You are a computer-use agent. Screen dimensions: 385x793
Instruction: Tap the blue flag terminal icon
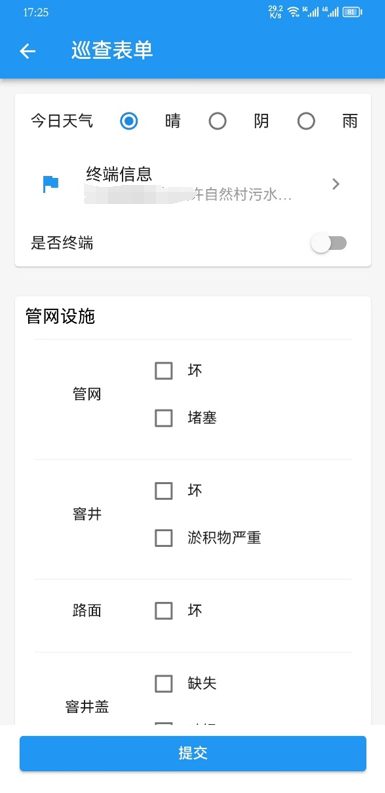pyautogui.click(x=51, y=184)
